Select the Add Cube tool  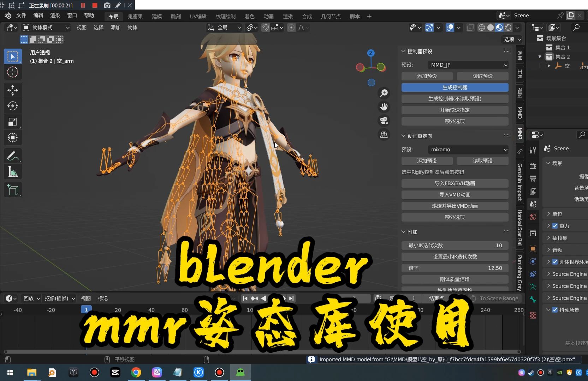(x=13, y=190)
